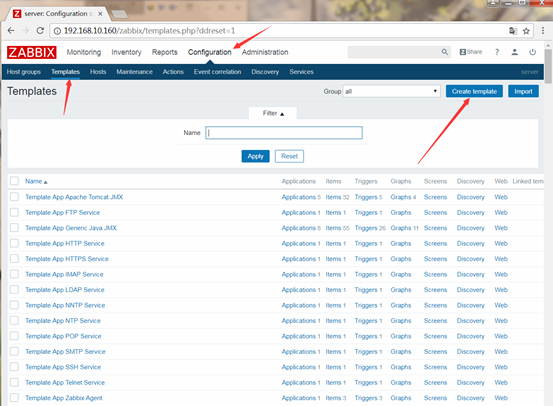Toggle the select-all checkbox in table header
The width and height of the screenshot is (553, 406).
[14, 181]
